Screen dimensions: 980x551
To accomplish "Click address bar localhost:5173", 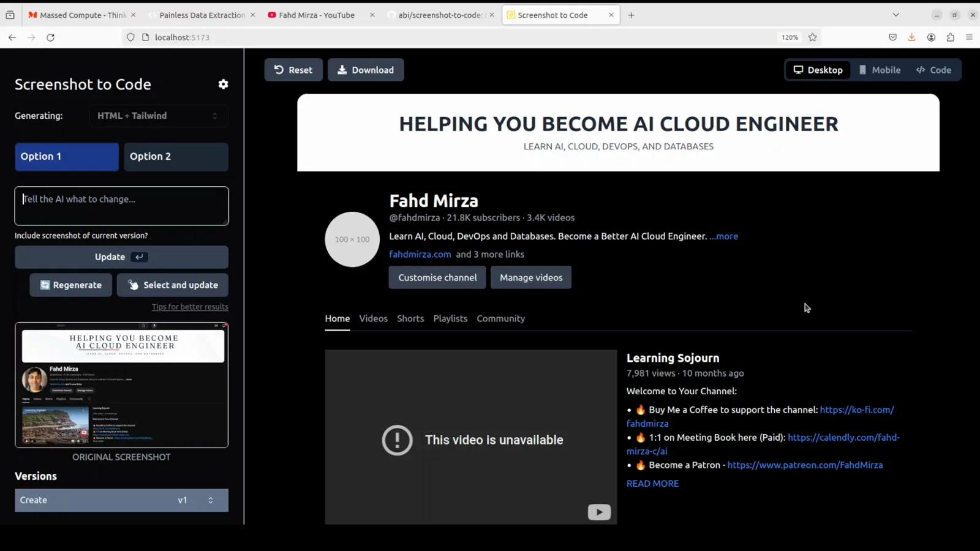I will click(x=453, y=37).
